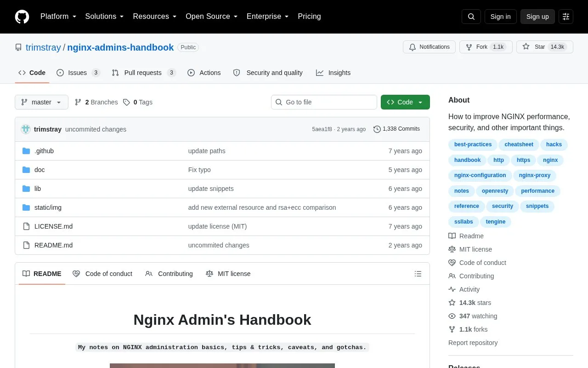Expand the Platform menu
This screenshot has width=588, height=368.
coord(58,17)
